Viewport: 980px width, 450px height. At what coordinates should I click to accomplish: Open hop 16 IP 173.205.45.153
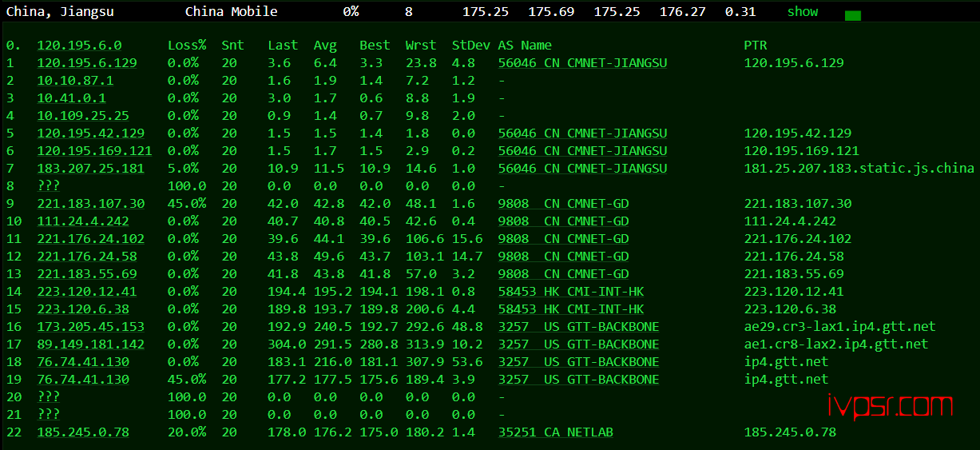pyautogui.click(x=91, y=327)
